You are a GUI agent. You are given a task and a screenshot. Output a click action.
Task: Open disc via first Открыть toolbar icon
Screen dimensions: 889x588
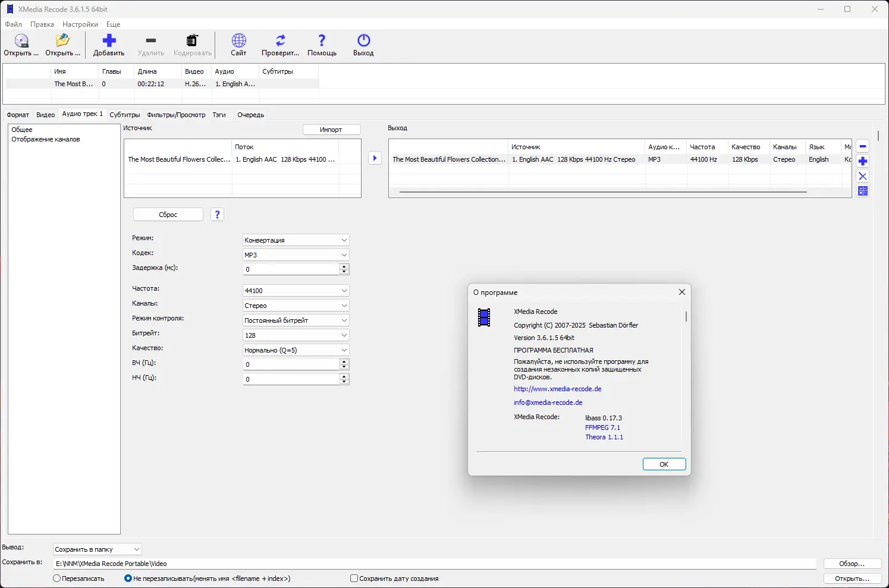point(21,41)
